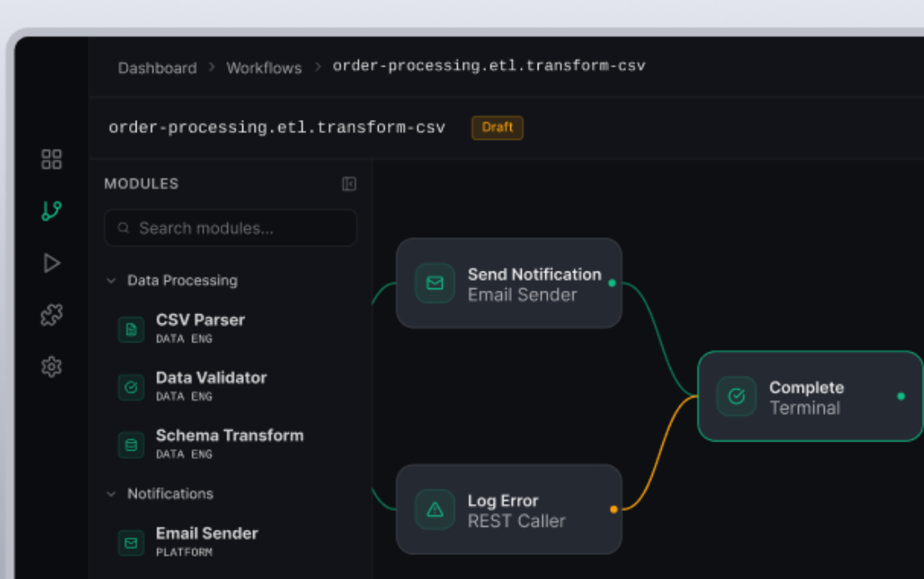Viewport: 924px width, 579px height.
Task: Click the orange output port of Log Error
Action: (x=614, y=509)
